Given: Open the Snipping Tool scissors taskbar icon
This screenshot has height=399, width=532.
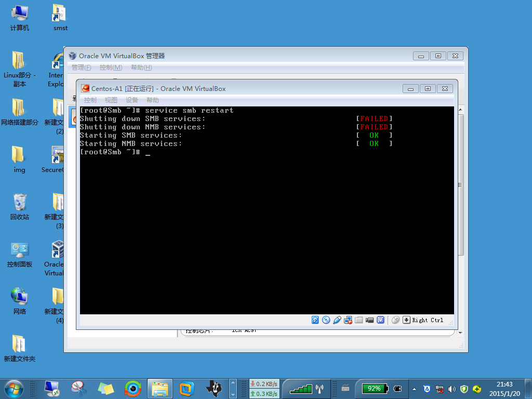Looking at the screenshot, I should coord(79,389).
